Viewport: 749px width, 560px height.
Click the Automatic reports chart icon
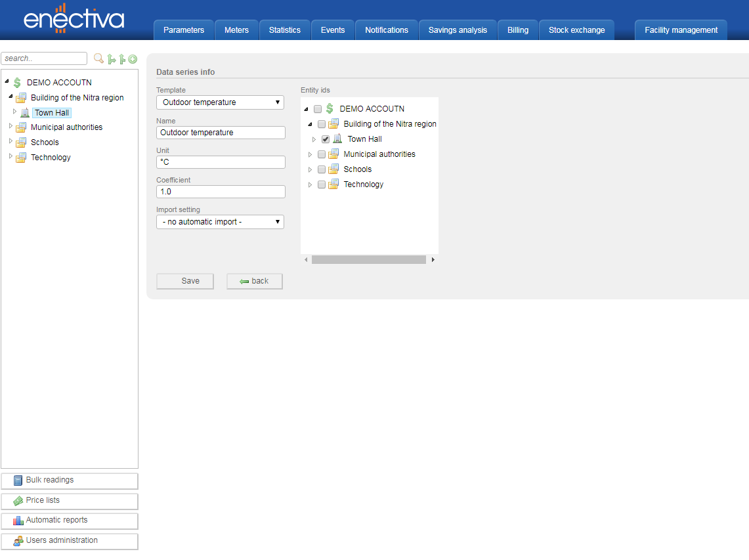[18, 521]
